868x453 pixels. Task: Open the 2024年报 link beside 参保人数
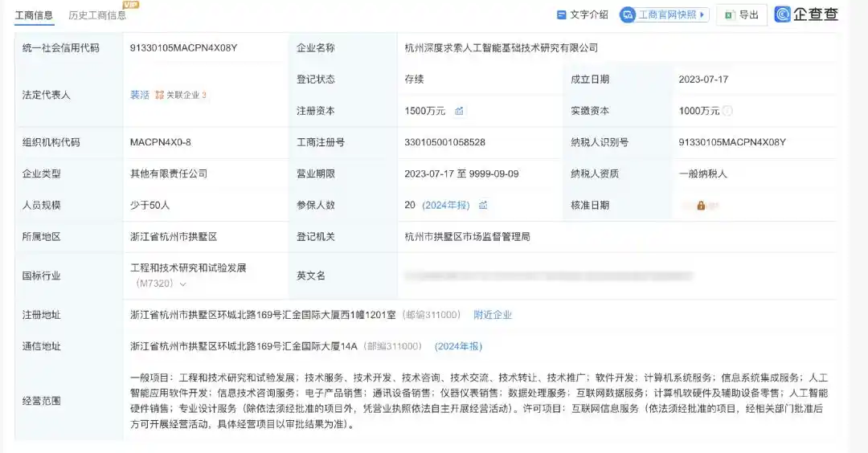click(445, 205)
